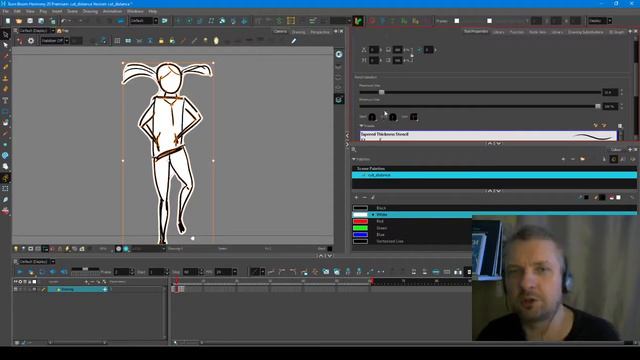Viewport: 640px width, 360px height.
Task: Click the Frame number input in timeline toolbar
Action: coord(121,272)
